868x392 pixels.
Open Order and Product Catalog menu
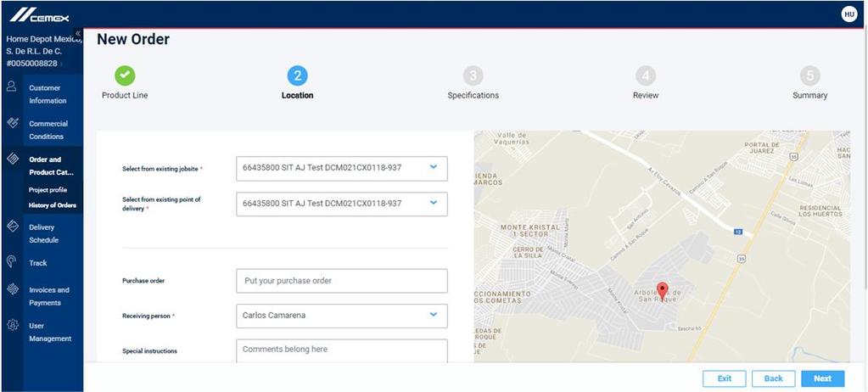(x=51, y=165)
